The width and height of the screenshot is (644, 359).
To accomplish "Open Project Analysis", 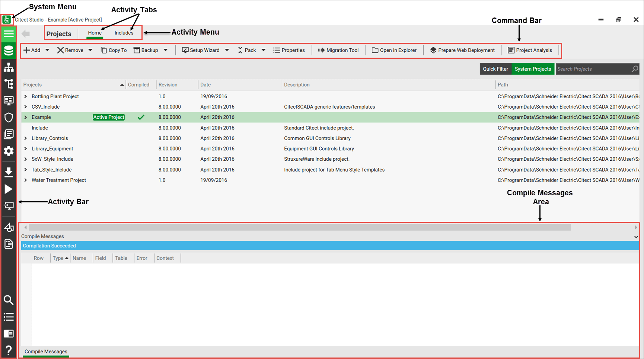I will tap(530, 50).
